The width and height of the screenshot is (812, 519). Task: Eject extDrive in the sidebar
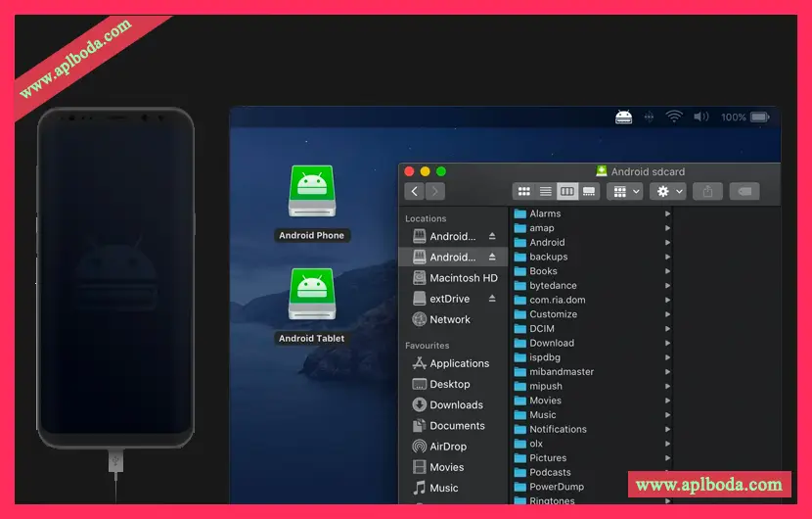tap(492, 299)
